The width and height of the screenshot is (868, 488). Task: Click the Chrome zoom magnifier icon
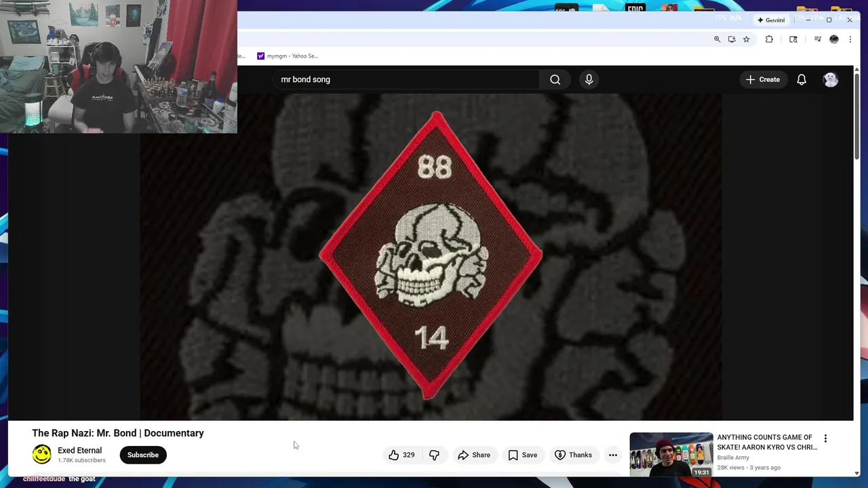(717, 39)
